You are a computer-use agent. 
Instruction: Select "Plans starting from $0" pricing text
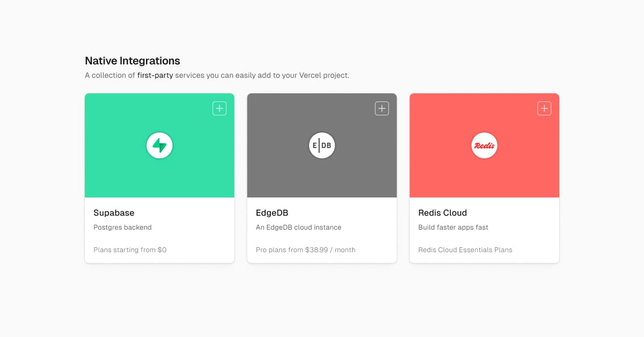coord(130,250)
